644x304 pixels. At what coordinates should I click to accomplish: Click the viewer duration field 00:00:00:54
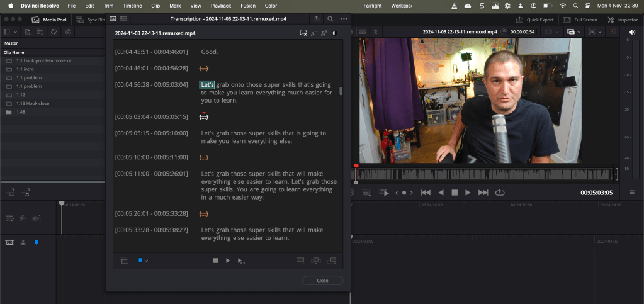click(x=522, y=31)
